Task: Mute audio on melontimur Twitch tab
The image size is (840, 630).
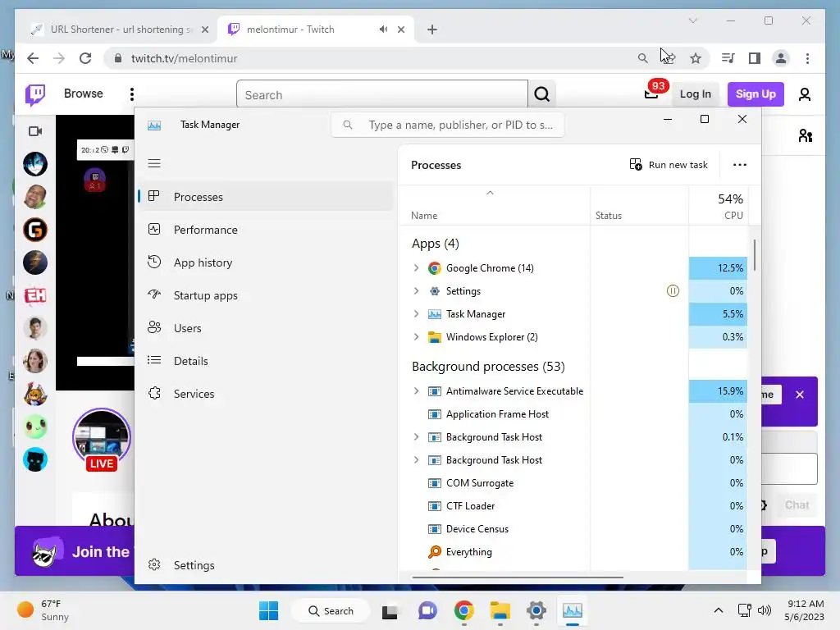Action: pyautogui.click(x=383, y=30)
